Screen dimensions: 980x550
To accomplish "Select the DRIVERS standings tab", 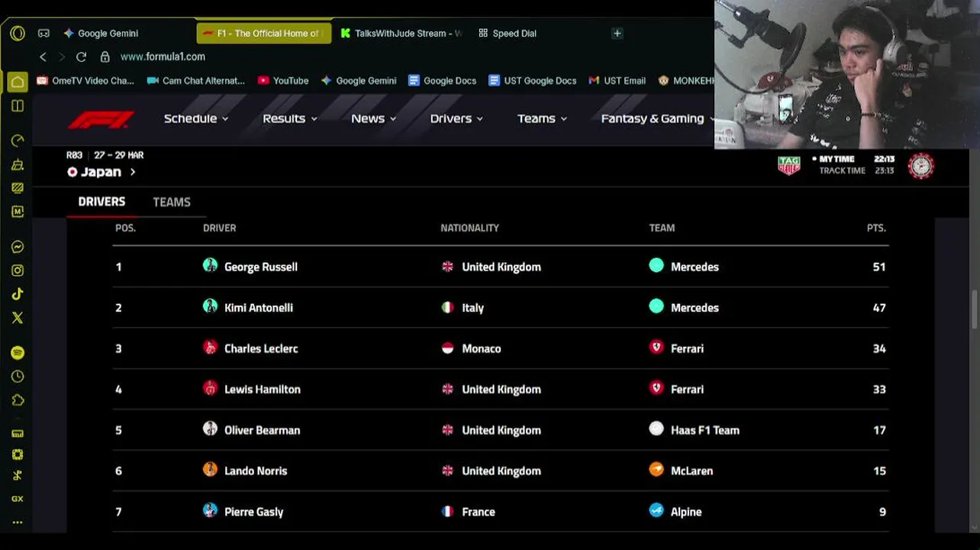I will pyautogui.click(x=102, y=202).
